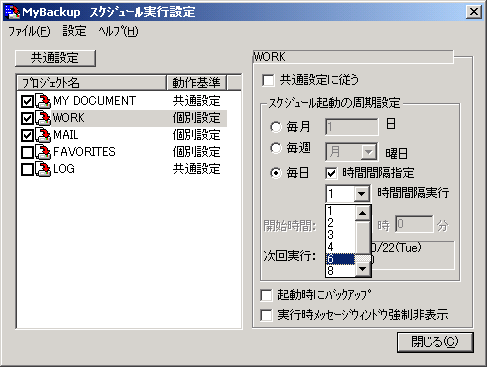Image resolution: width=487 pixels, height=367 pixels.
Task: Choose 4 in interval dropdown list
Action: 341,247
